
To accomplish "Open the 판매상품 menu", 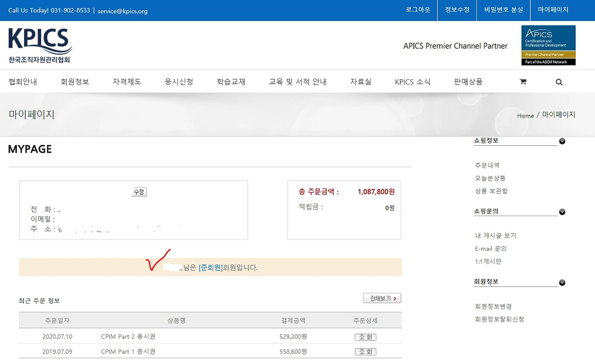I will pyautogui.click(x=468, y=82).
